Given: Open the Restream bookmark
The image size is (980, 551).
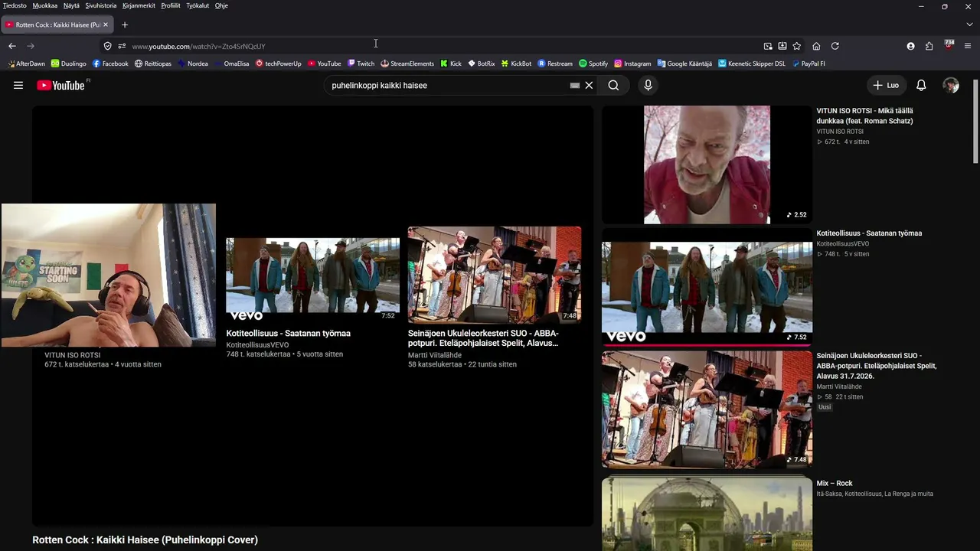Looking at the screenshot, I should pos(555,64).
